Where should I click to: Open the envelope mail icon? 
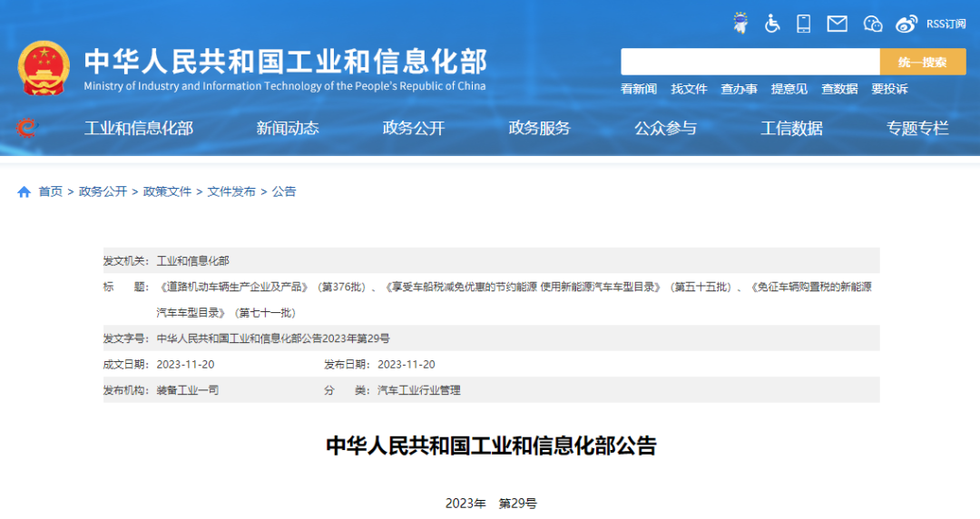837,24
